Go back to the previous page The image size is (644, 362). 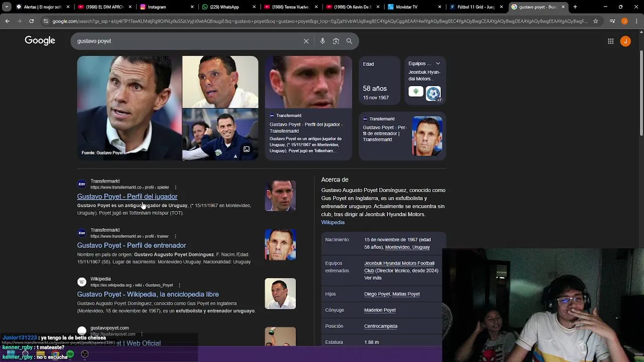(7, 21)
